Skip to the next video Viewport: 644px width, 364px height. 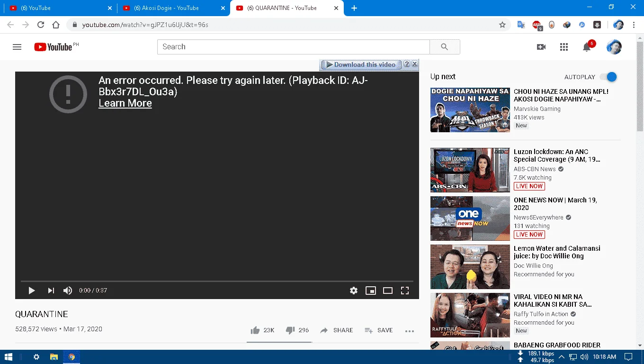51,291
